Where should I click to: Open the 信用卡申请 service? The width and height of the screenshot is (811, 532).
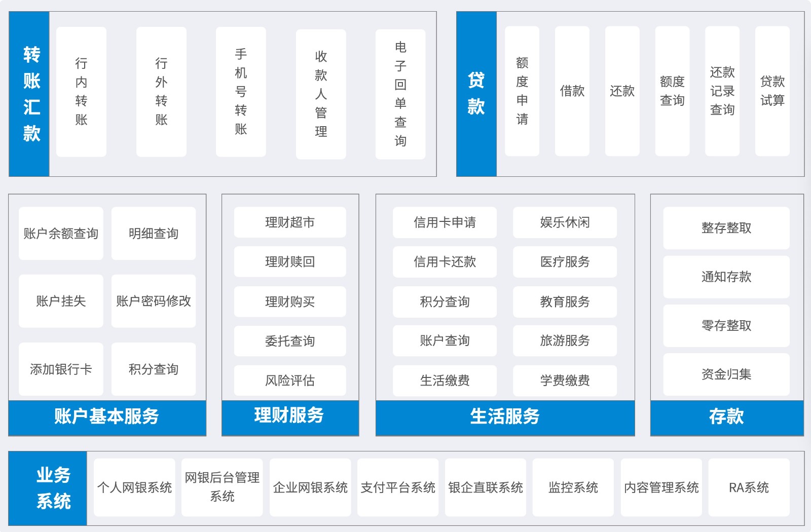tap(444, 222)
